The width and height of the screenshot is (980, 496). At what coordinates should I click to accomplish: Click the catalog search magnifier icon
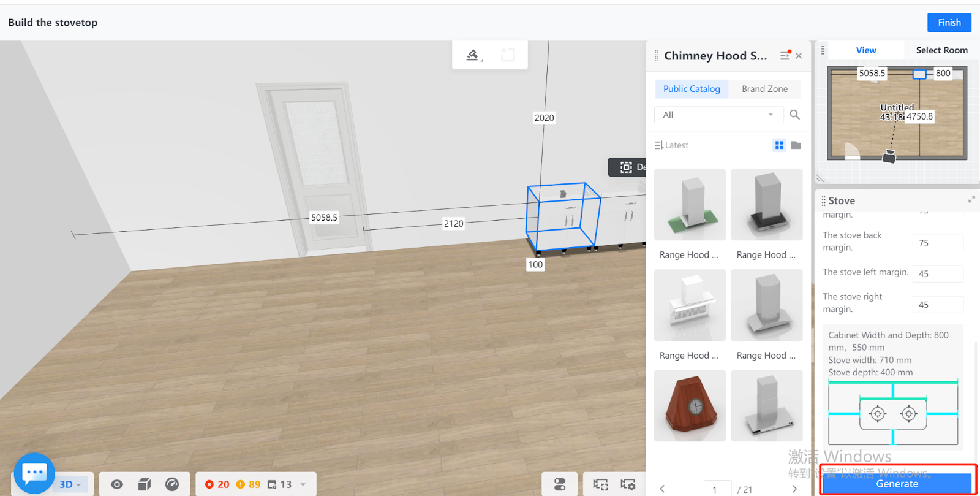click(794, 115)
